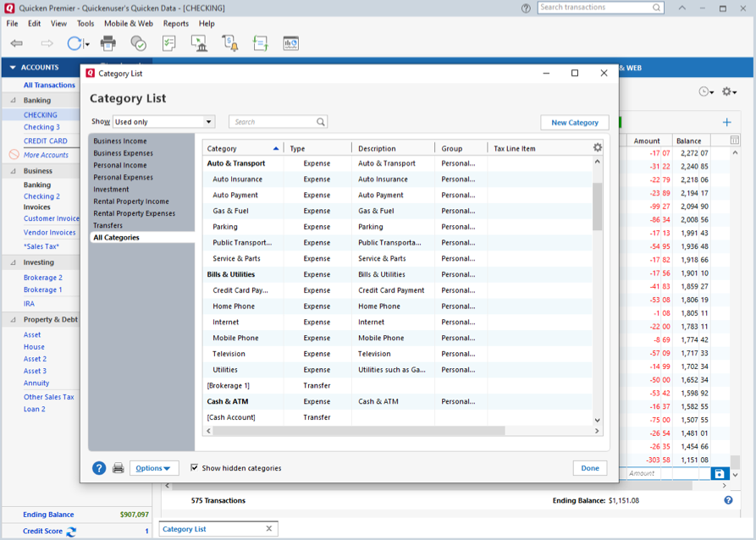Collapse the Banking account group
Screen dimensions: 756x540
pyautogui.click(x=13, y=100)
